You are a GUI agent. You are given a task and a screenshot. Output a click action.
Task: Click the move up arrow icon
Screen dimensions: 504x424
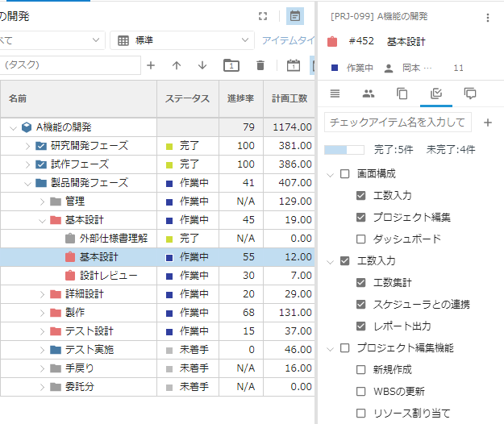(177, 65)
